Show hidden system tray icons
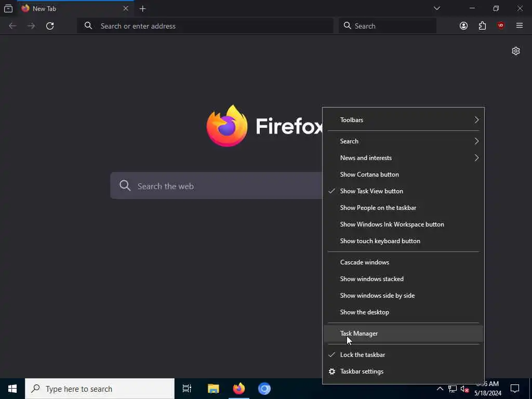Viewport: 532px width, 399px height. [x=440, y=389]
